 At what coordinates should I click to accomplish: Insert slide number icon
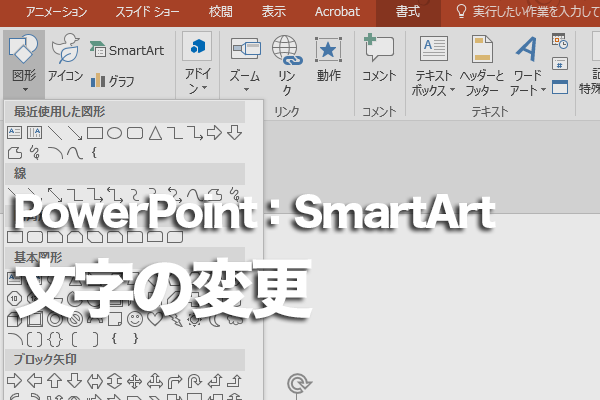coord(560,64)
